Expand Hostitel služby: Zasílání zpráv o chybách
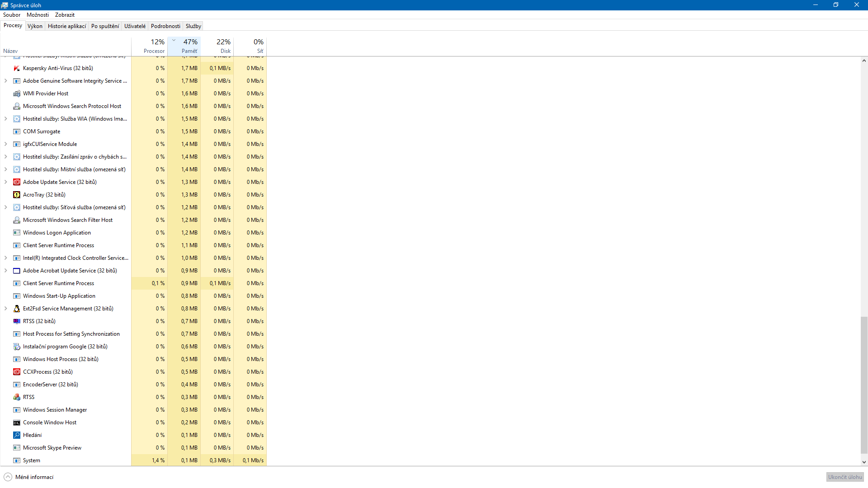Image resolution: width=868 pixels, height=488 pixels. pyautogui.click(x=5, y=157)
